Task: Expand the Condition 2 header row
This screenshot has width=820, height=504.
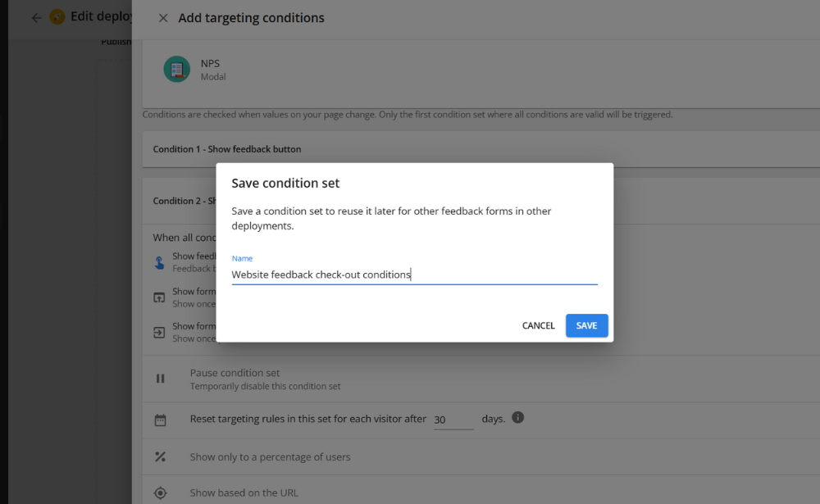Action: point(184,201)
